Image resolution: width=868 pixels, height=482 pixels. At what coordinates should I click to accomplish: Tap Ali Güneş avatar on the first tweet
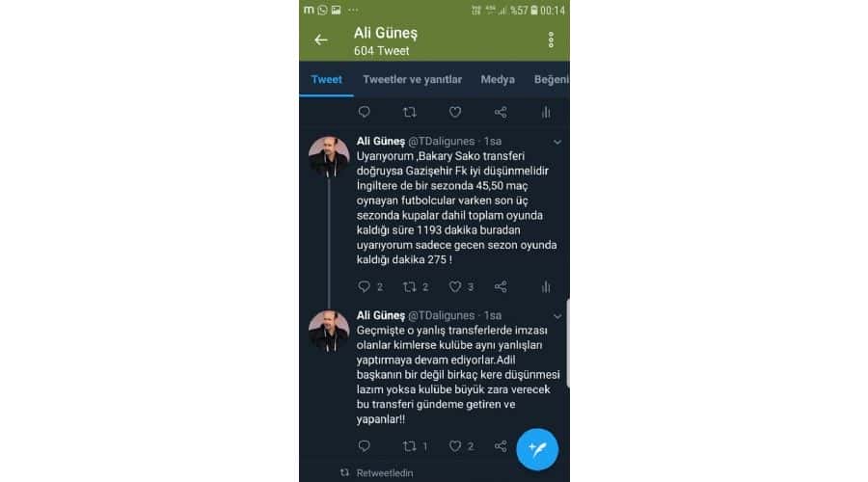coord(329,156)
